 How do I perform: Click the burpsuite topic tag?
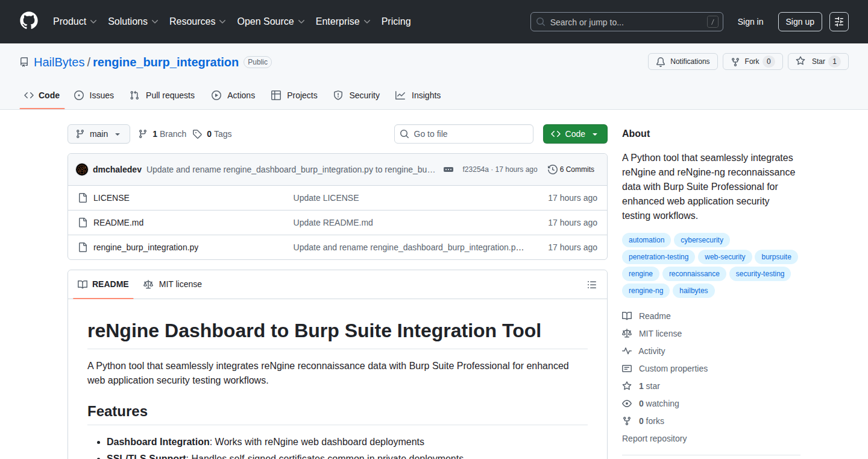(776, 257)
